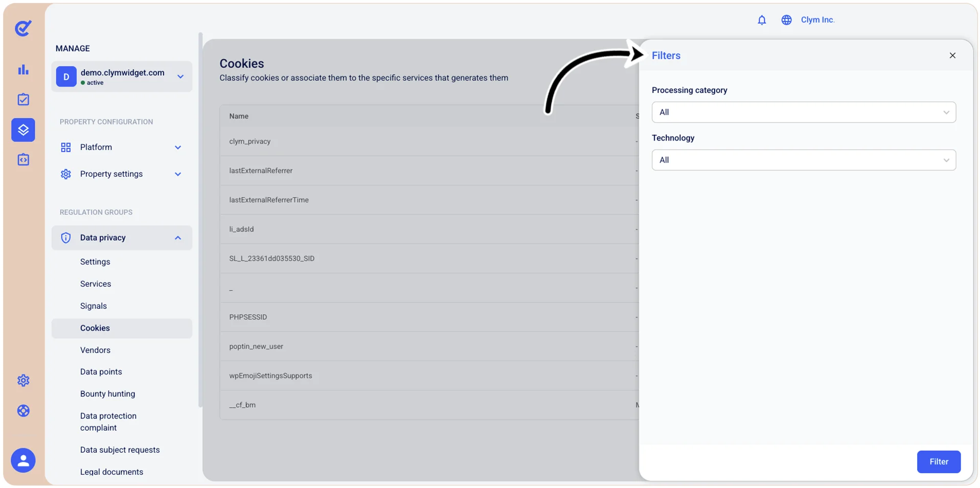Open the Services menu item
Screen dimensions: 980x488
coord(96,284)
